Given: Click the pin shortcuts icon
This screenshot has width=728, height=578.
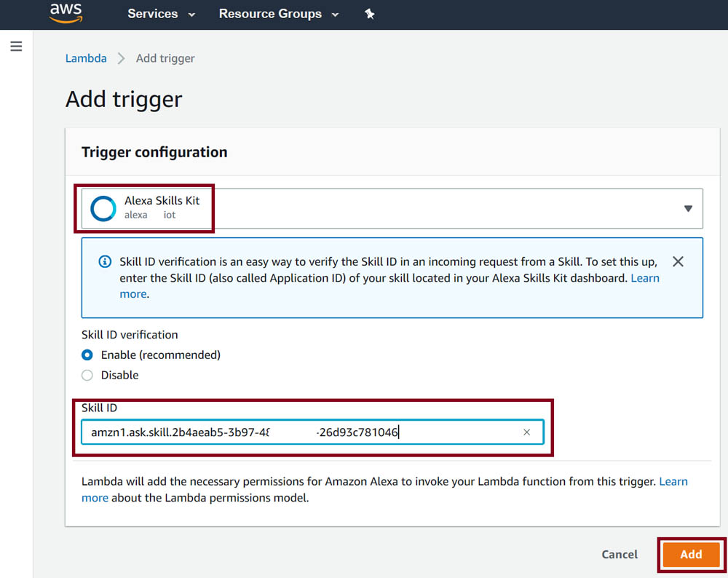Looking at the screenshot, I should (370, 14).
